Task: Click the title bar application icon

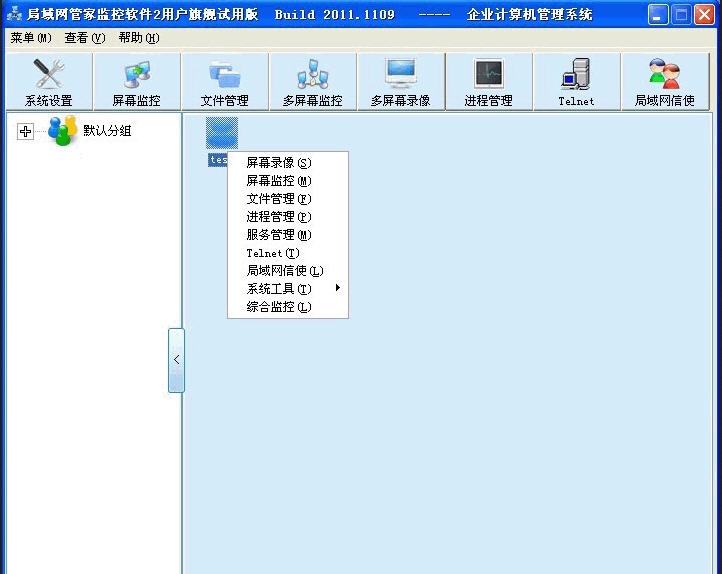Action: coord(14,14)
